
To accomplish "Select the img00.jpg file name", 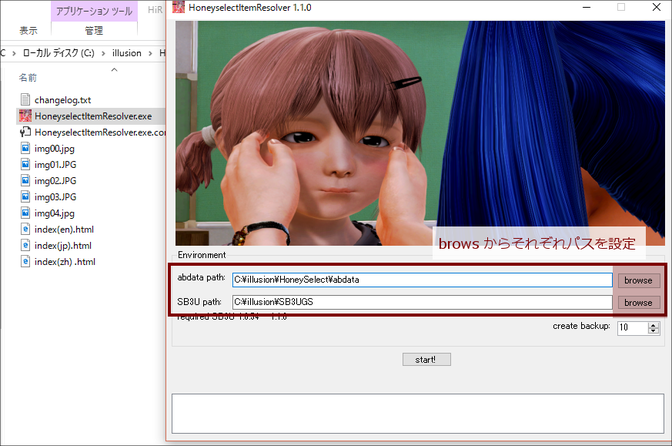I will 54,149.
